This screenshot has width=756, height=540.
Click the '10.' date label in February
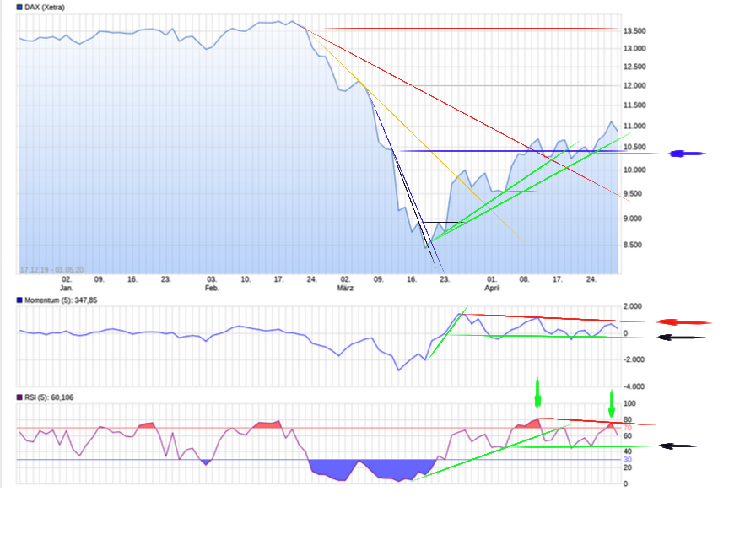(x=246, y=279)
